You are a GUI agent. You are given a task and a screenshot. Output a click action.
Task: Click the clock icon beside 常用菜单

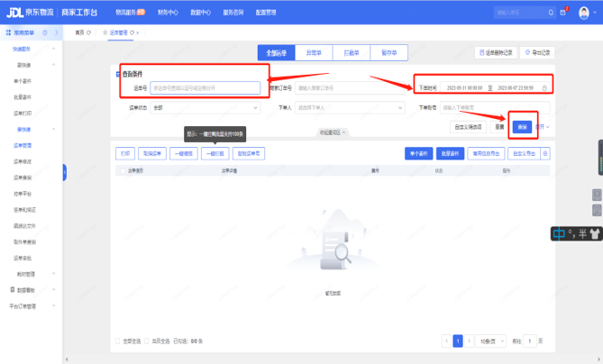(45, 32)
